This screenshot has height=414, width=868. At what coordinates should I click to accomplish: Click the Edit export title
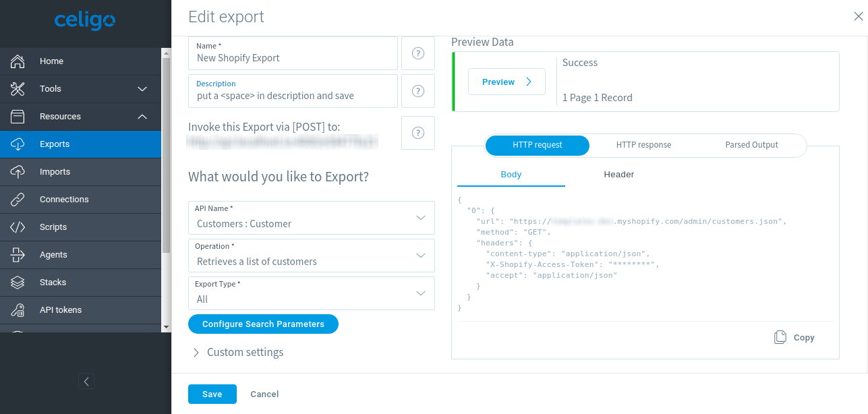[x=227, y=17]
